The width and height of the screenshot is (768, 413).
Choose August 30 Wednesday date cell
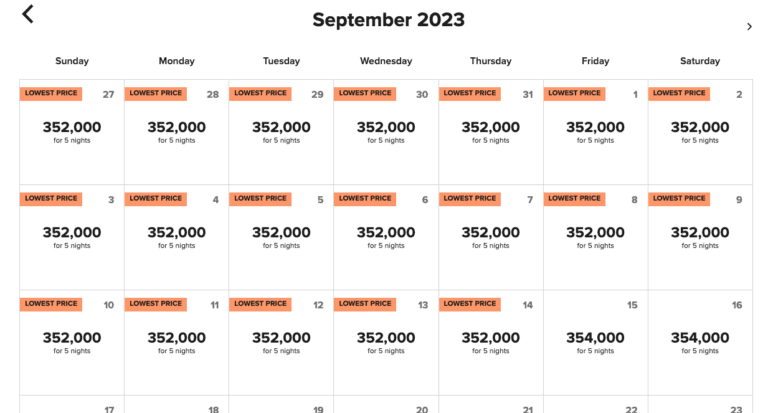coord(386,132)
